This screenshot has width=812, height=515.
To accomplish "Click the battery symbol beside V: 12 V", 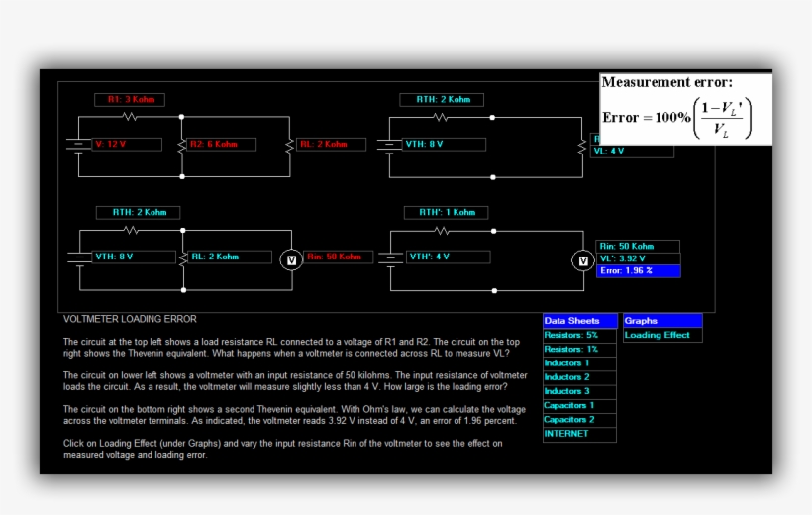I will click(x=78, y=145).
